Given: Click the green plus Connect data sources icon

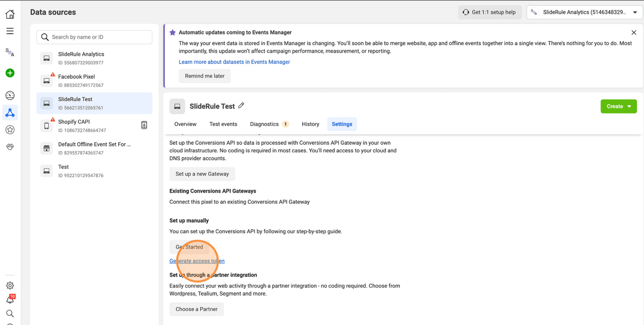Looking at the screenshot, I should (10, 73).
